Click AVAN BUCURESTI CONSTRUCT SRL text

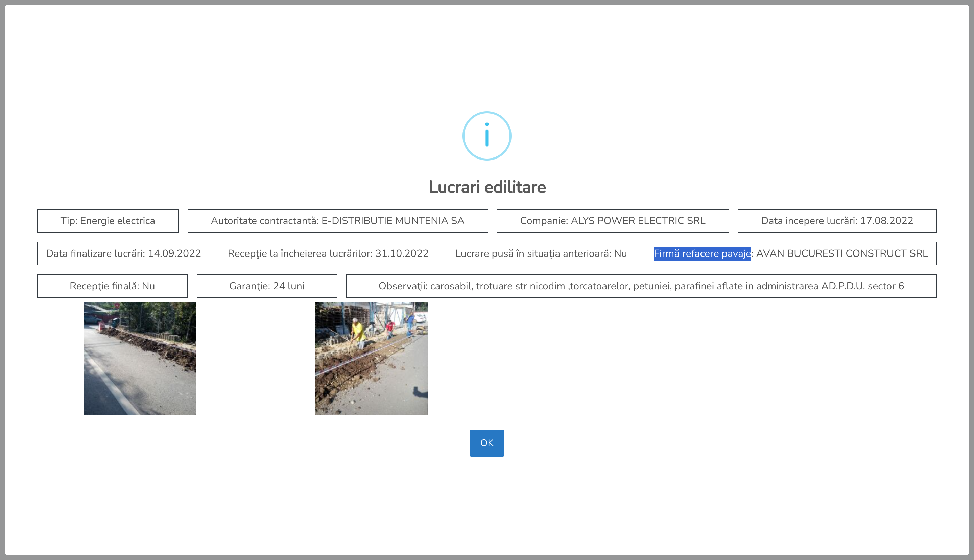(842, 253)
